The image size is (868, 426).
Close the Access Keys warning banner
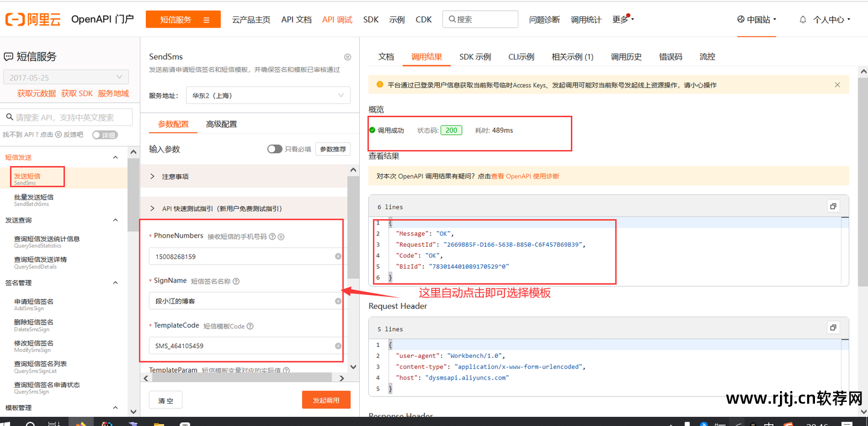837,84
